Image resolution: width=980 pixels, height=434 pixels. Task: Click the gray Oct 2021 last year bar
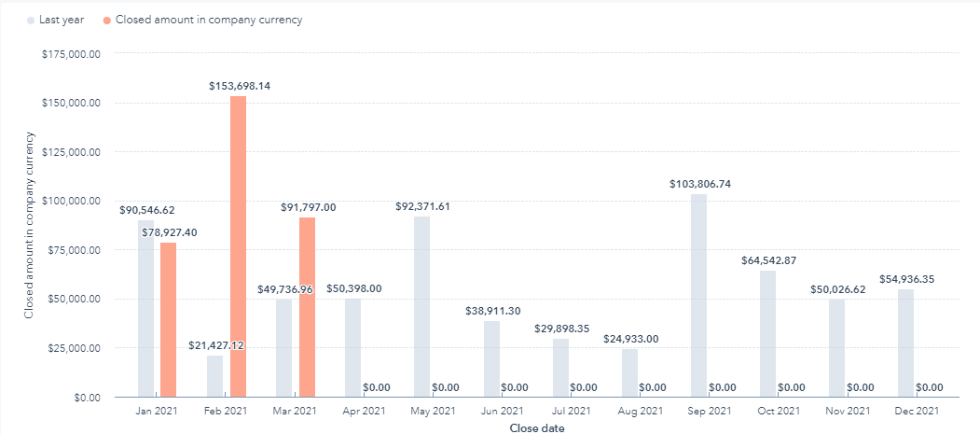(767, 333)
